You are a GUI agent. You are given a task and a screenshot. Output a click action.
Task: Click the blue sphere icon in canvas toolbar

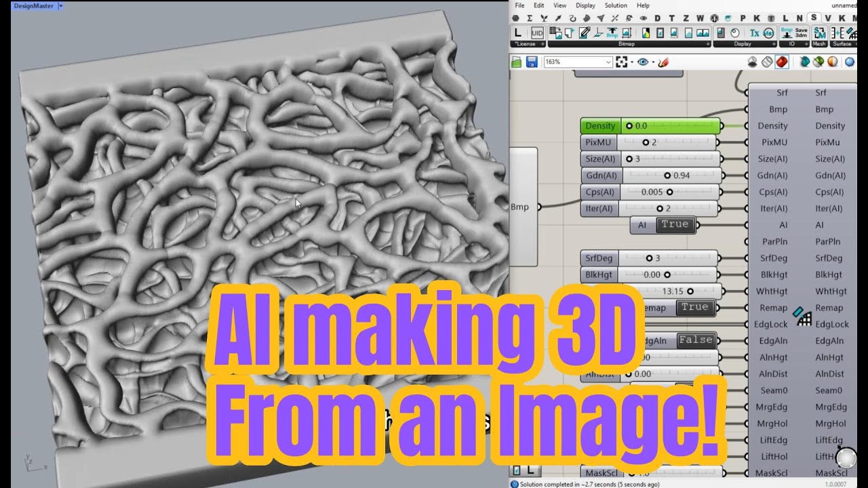point(850,62)
